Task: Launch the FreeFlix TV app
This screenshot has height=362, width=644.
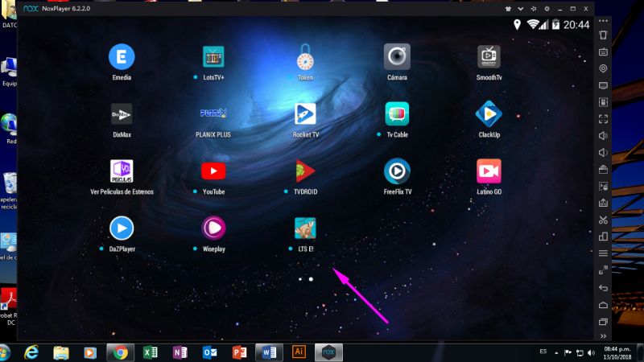Action: 397,171
